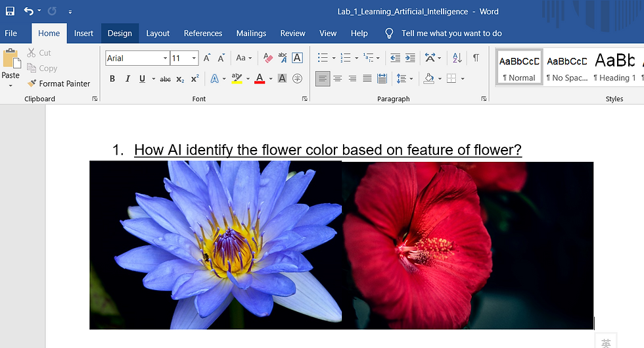The height and width of the screenshot is (348, 644).
Task: Decrease paragraph indent
Action: 395,58
